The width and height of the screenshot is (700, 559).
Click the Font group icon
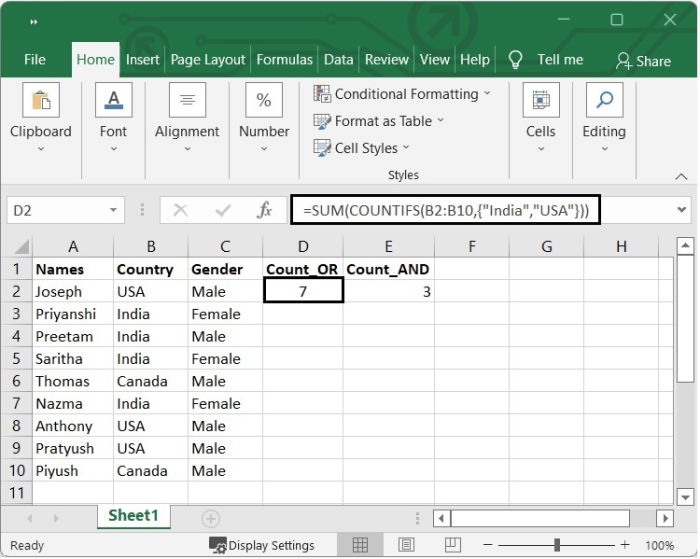pos(113,101)
